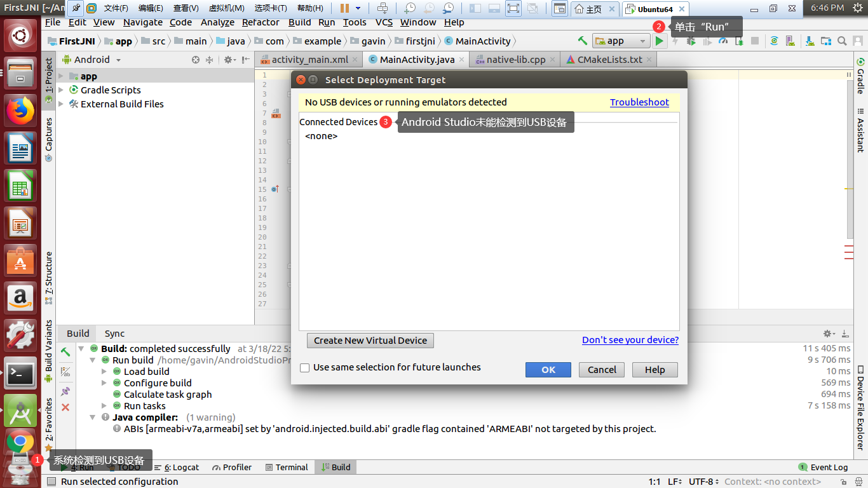
Task: Open Google Chrome from the Ubuntu dock
Action: (20, 442)
